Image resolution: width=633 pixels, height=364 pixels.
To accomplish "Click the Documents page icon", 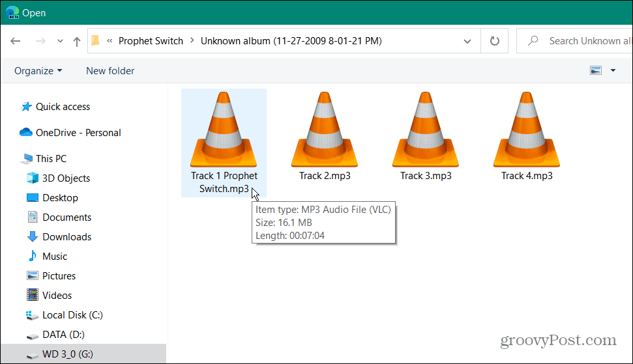I will tap(33, 217).
